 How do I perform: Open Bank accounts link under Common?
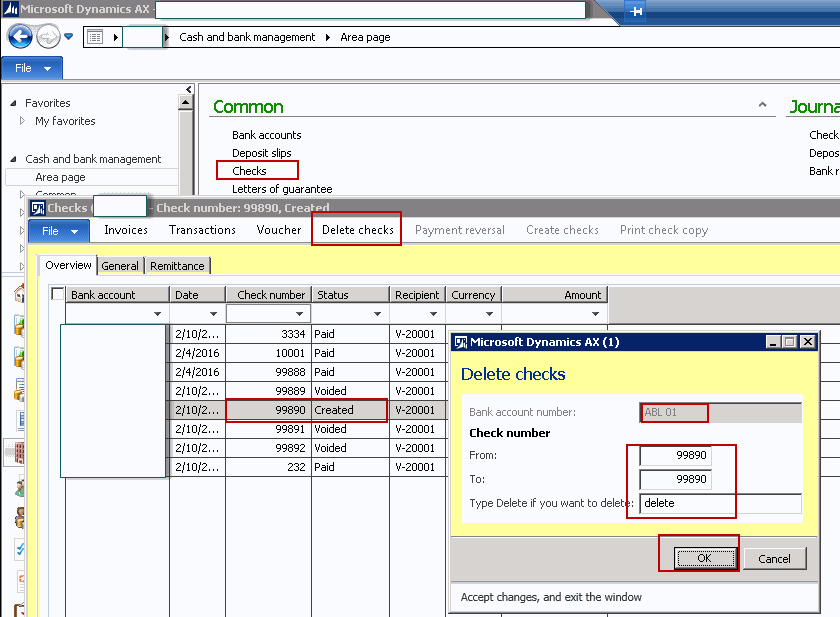266,135
